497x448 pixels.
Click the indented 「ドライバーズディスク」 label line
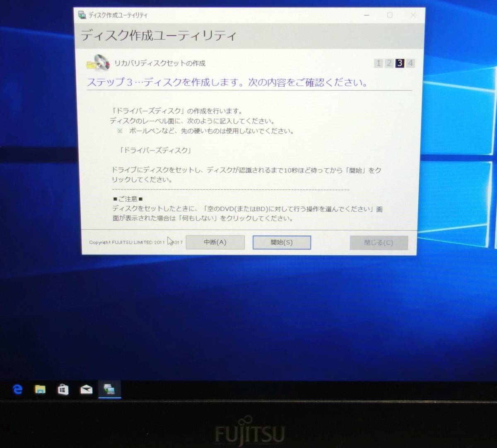155,150
